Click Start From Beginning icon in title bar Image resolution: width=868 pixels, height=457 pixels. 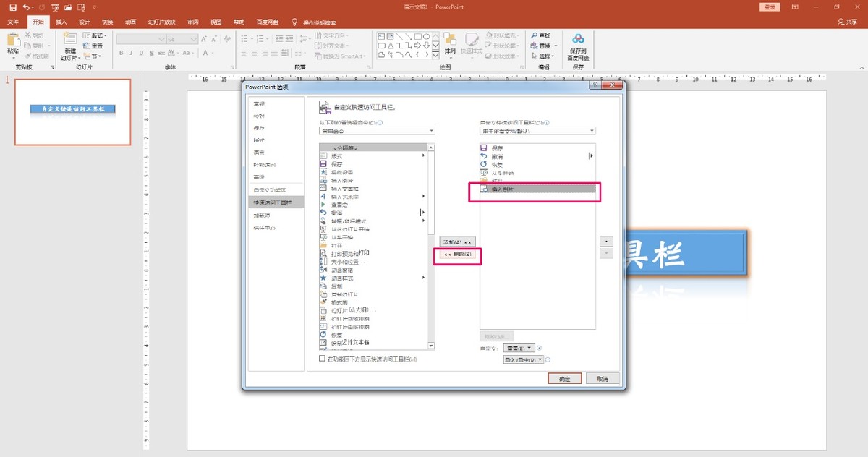[x=54, y=7]
